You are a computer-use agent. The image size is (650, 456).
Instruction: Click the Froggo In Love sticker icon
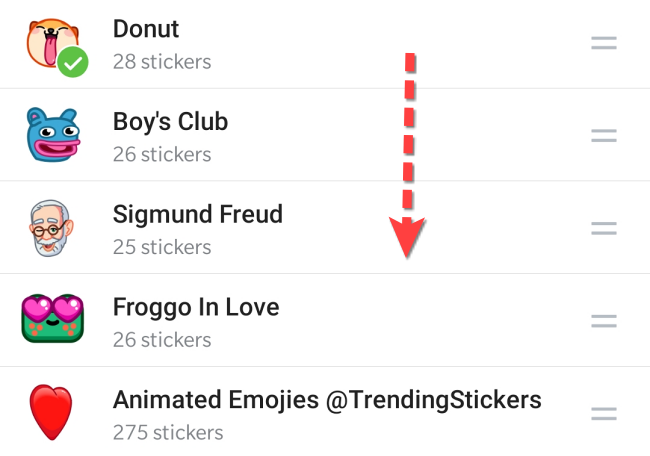[50, 319]
